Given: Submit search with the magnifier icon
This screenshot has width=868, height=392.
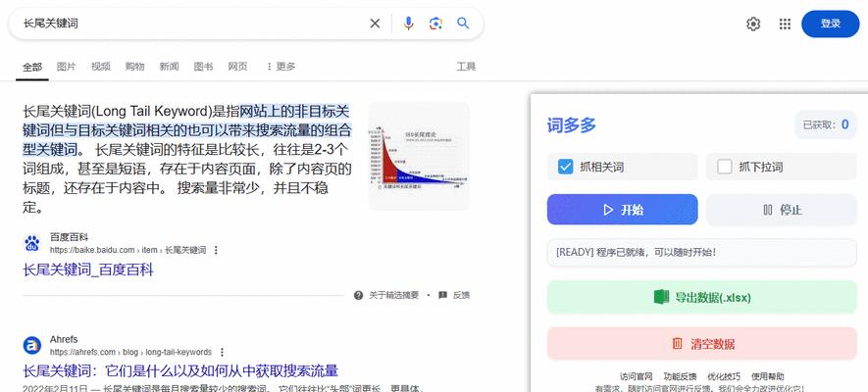Looking at the screenshot, I should point(463,24).
